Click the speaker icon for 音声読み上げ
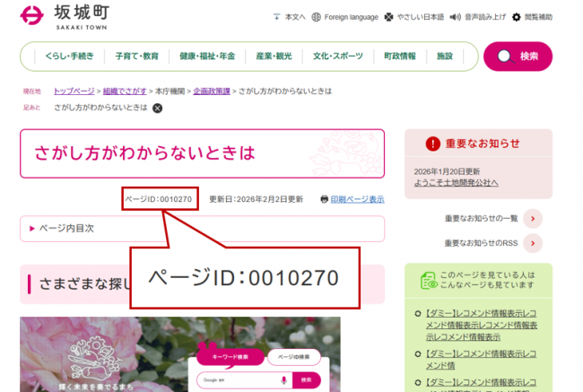The height and width of the screenshot is (392, 583). coord(455,17)
